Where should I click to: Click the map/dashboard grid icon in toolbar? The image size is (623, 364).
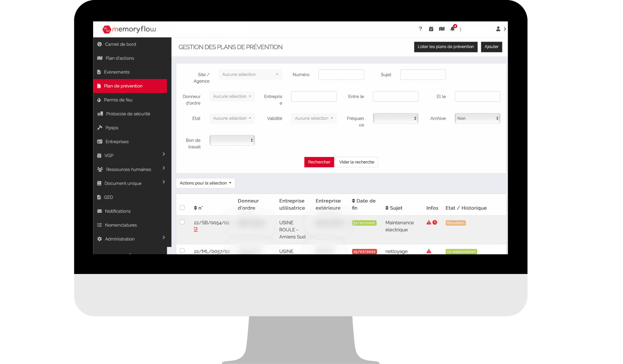441,29
